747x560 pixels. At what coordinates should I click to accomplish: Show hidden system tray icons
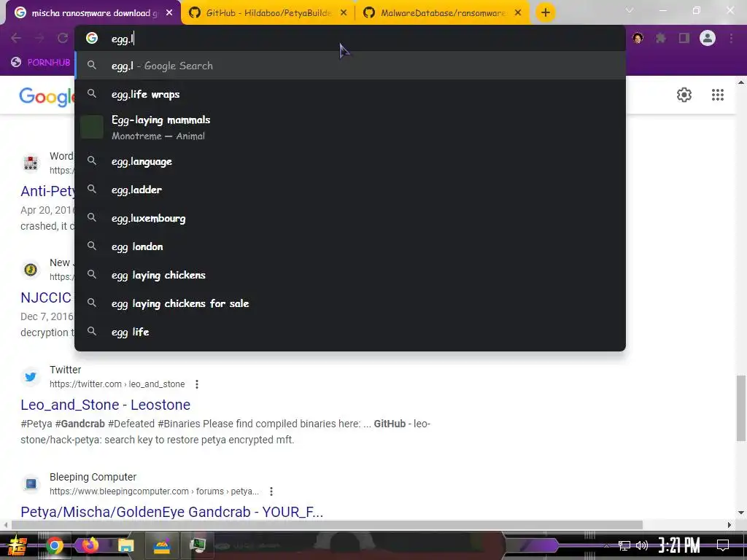point(606,545)
